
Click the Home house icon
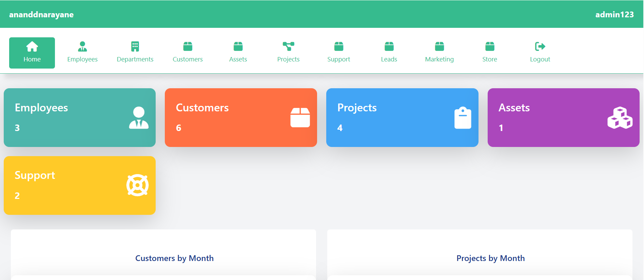click(x=32, y=46)
